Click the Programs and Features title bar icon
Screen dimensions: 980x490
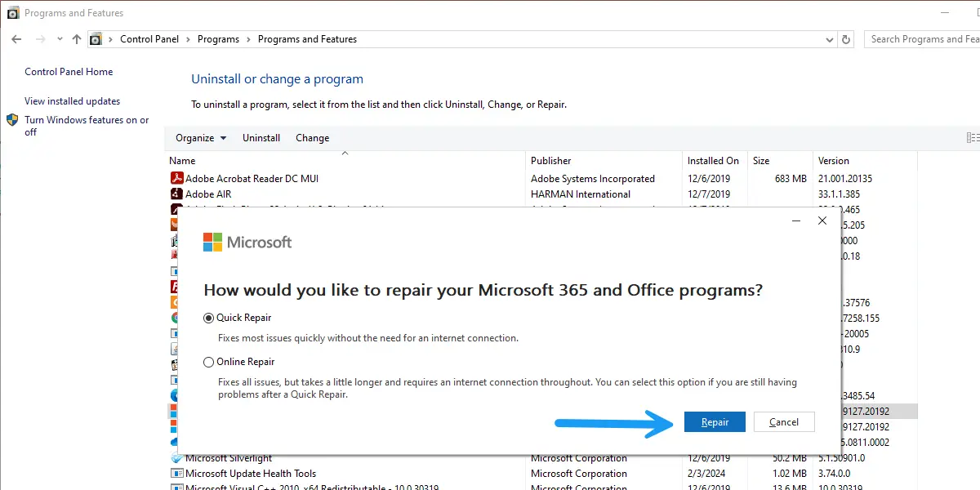(x=12, y=13)
